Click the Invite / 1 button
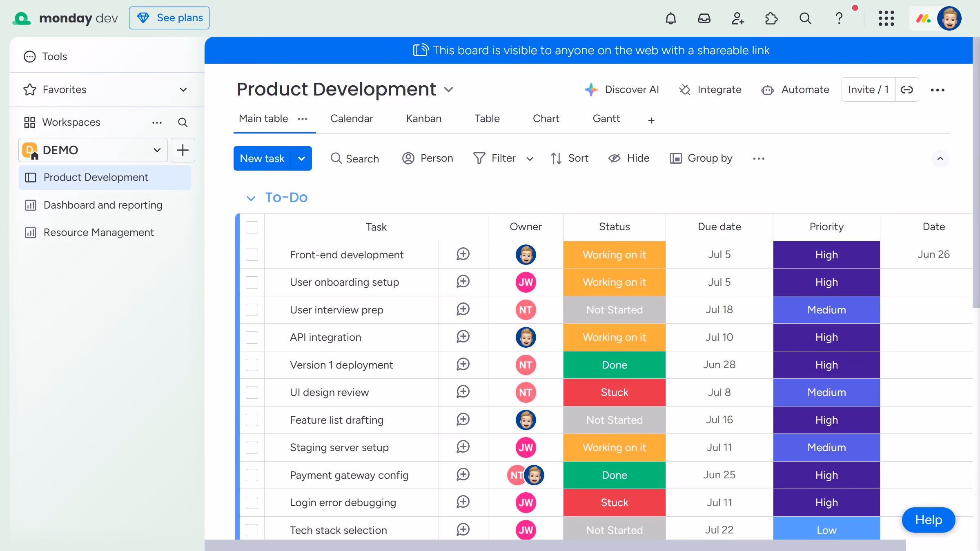Image resolution: width=980 pixels, height=551 pixels. [868, 89]
